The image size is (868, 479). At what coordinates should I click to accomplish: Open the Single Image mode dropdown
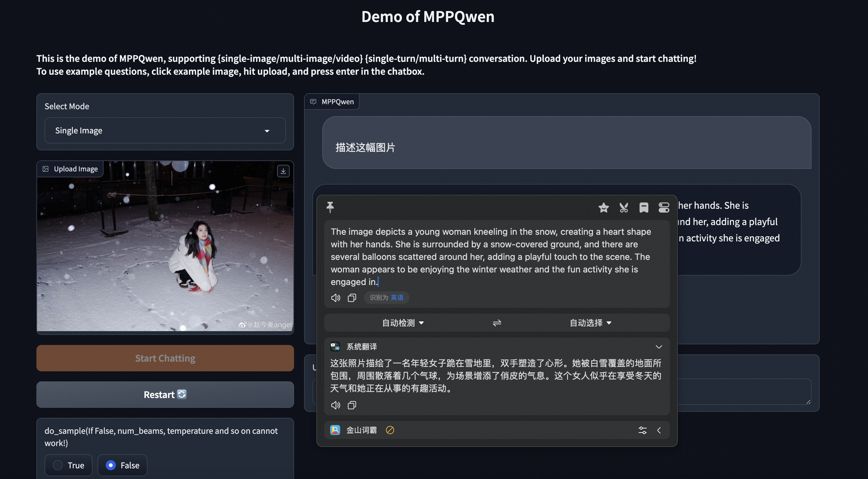click(165, 131)
